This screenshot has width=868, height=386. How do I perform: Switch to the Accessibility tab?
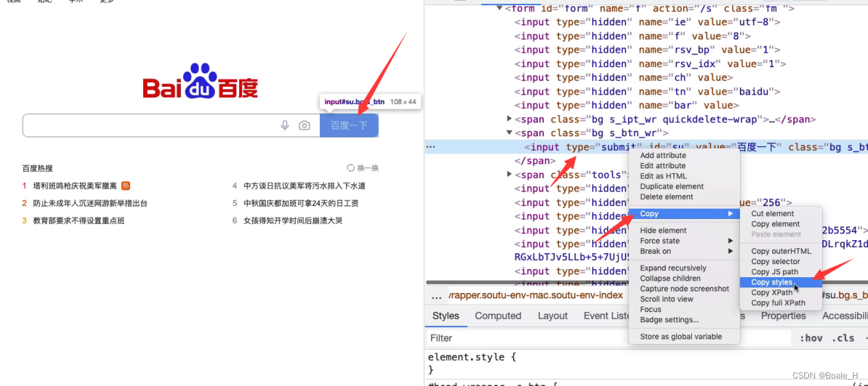pyautogui.click(x=844, y=316)
